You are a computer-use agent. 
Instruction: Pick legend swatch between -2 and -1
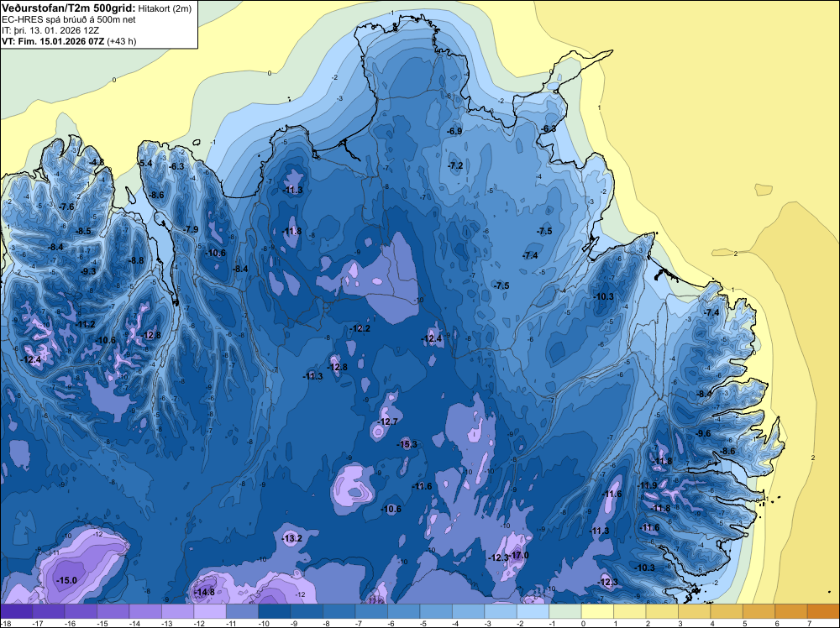click(533, 611)
